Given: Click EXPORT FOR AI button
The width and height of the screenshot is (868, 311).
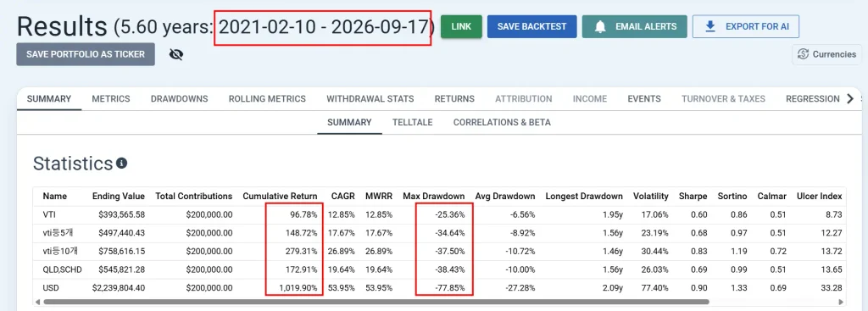Looking at the screenshot, I should (x=746, y=26).
